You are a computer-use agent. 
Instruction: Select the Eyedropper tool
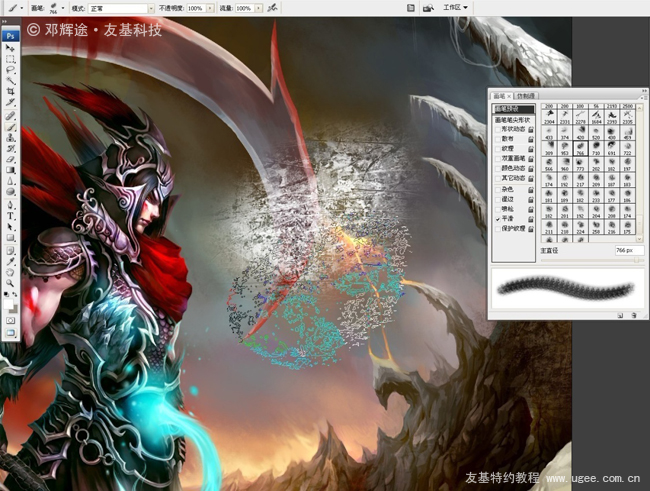pos(10,262)
